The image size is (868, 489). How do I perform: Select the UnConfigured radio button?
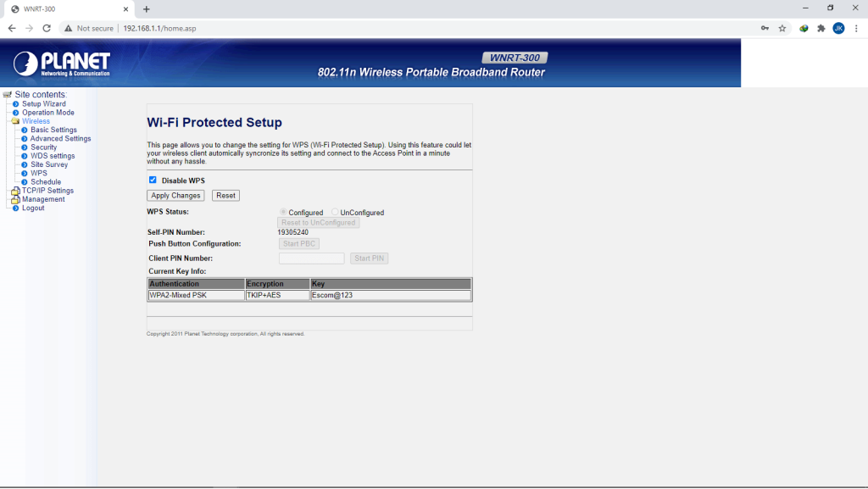click(x=335, y=212)
